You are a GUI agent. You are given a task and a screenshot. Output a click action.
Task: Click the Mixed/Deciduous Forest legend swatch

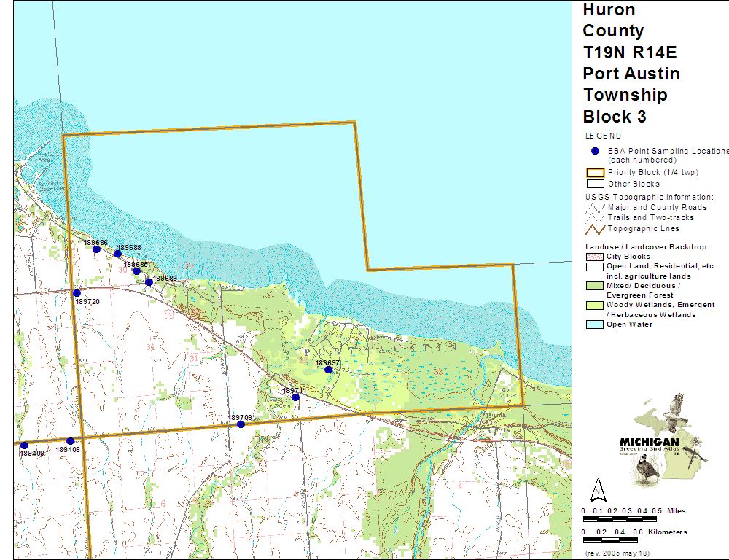pos(594,286)
